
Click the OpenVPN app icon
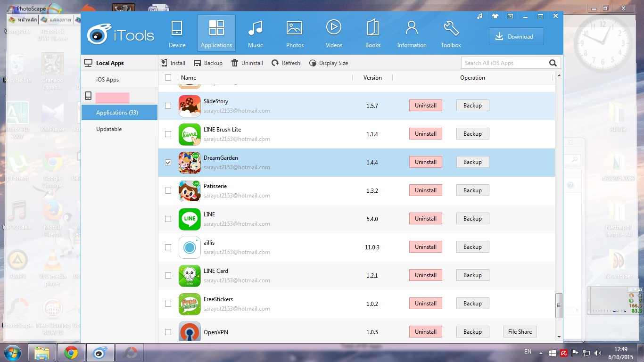[190, 331]
